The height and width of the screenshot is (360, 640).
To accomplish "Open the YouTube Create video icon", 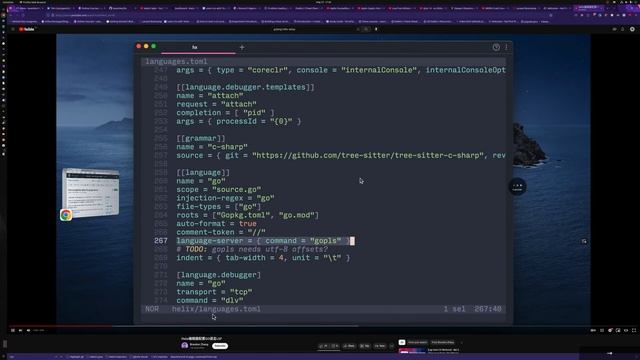I will click(614, 29).
